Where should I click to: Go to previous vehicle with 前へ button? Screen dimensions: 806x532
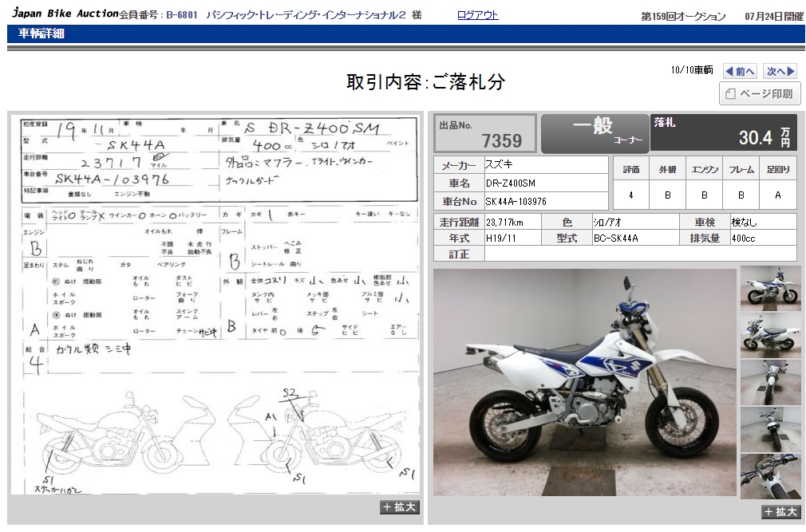click(740, 71)
